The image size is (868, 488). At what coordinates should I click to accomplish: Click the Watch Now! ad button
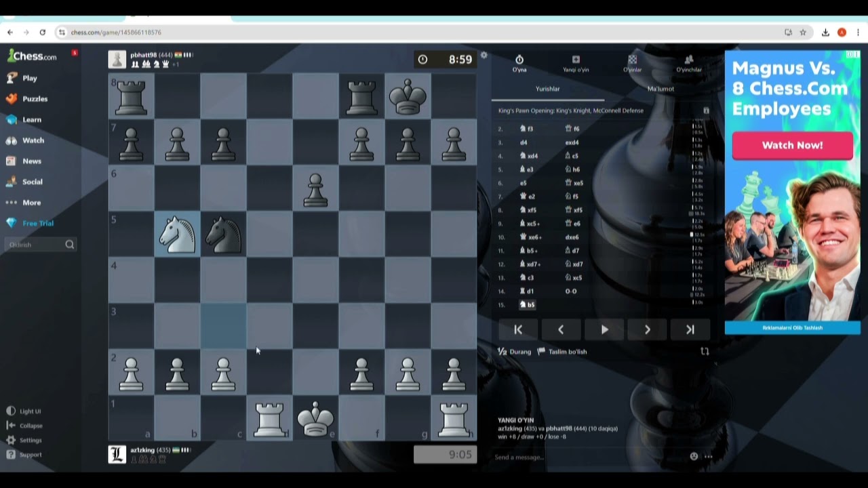click(x=792, y=145)
